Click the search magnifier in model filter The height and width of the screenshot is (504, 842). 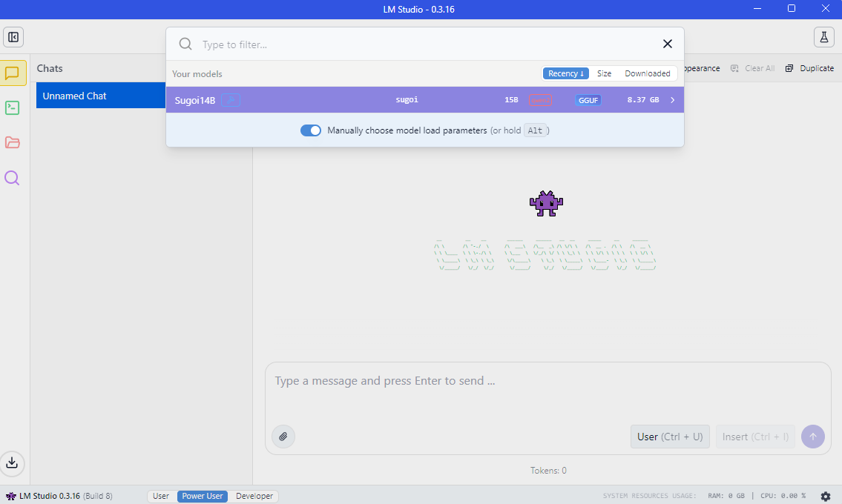185,44
